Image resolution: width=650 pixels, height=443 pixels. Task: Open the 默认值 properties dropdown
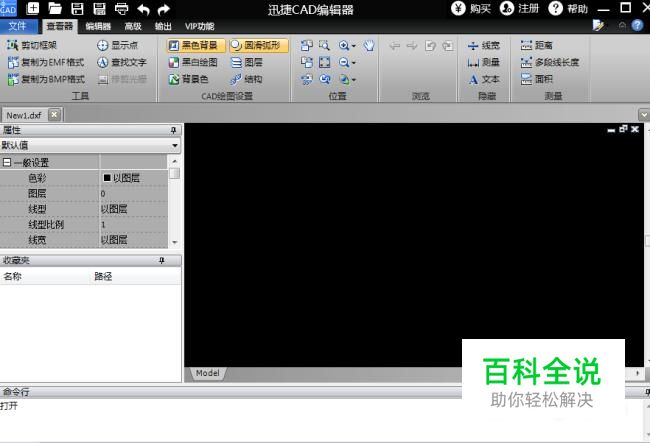click(x=175, y=146)
